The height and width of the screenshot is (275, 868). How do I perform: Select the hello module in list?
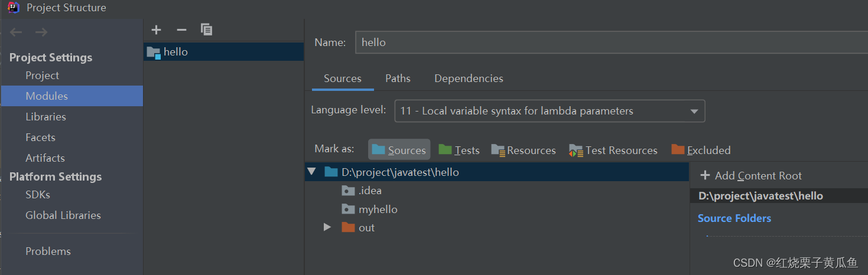click(x=175, y=52)
